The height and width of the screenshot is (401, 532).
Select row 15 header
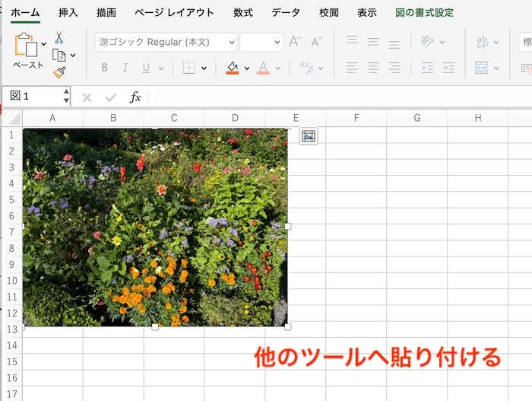pos(12,361)
